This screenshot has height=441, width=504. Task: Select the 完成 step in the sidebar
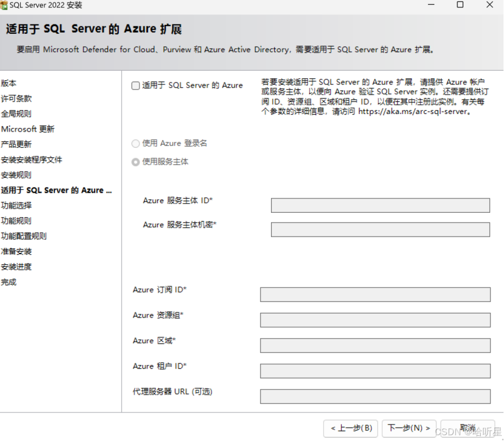[x=8, y=282]
